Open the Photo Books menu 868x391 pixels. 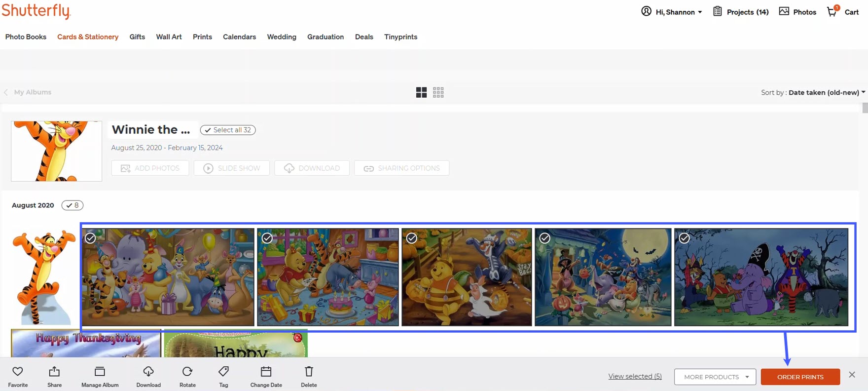(x=26, y=37)
